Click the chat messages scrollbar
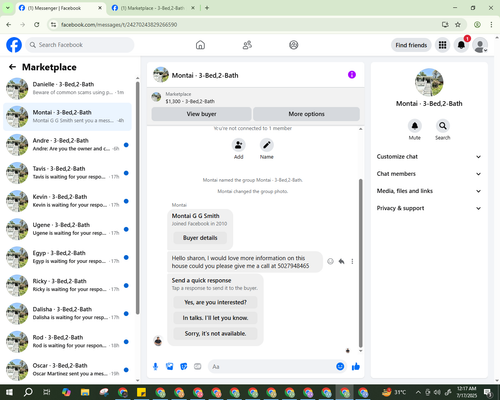The width and height of the screenshot is (500, 400). click(x=360, y=263)
